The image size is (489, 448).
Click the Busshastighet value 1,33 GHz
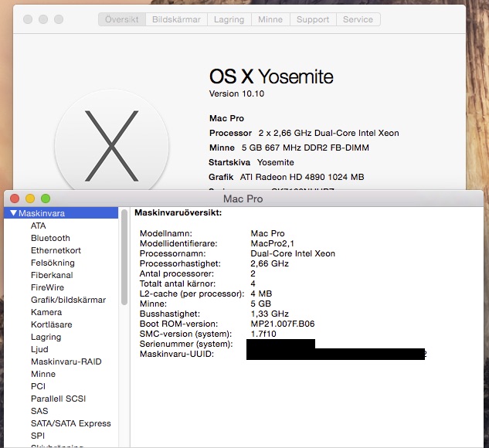click(270, 314)
